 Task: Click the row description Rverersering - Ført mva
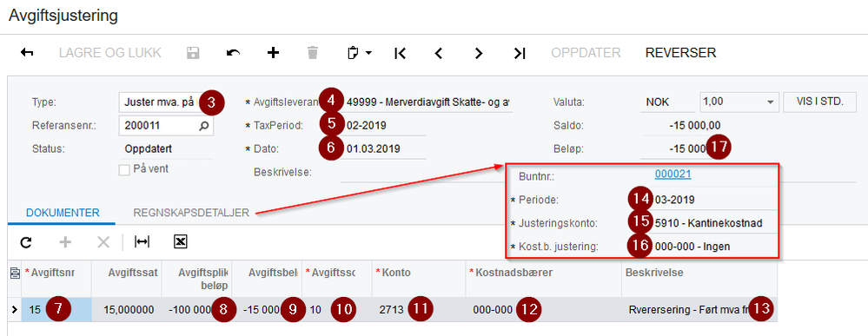tap(699, 309)
